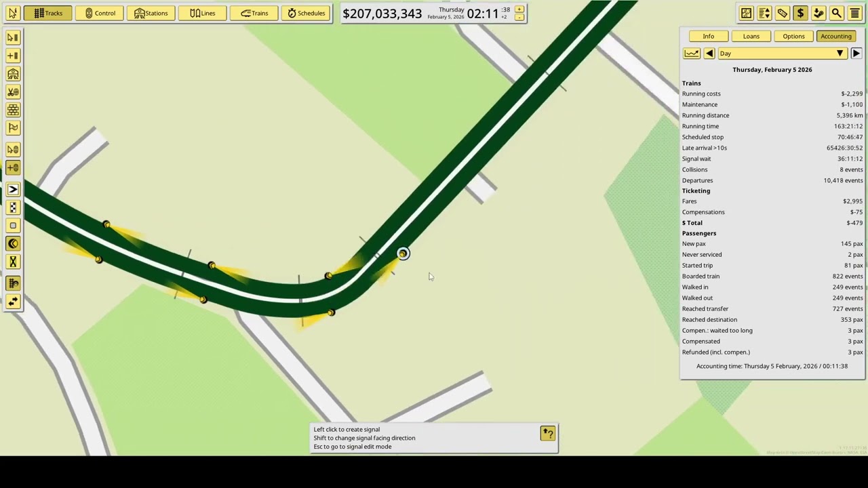Select the flag marker tool
The image size is (868, 488).
click(13, 127)
